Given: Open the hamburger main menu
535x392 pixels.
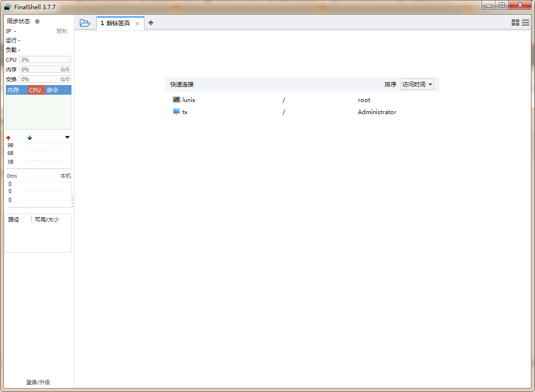Looking at the screenshot, I should point(525,22).
